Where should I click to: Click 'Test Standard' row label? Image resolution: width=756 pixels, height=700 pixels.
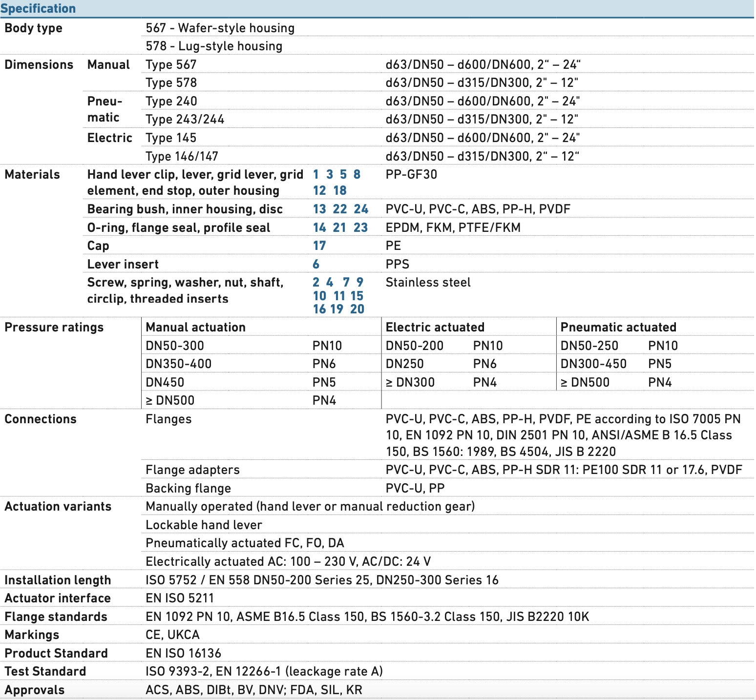click(45, 671)
